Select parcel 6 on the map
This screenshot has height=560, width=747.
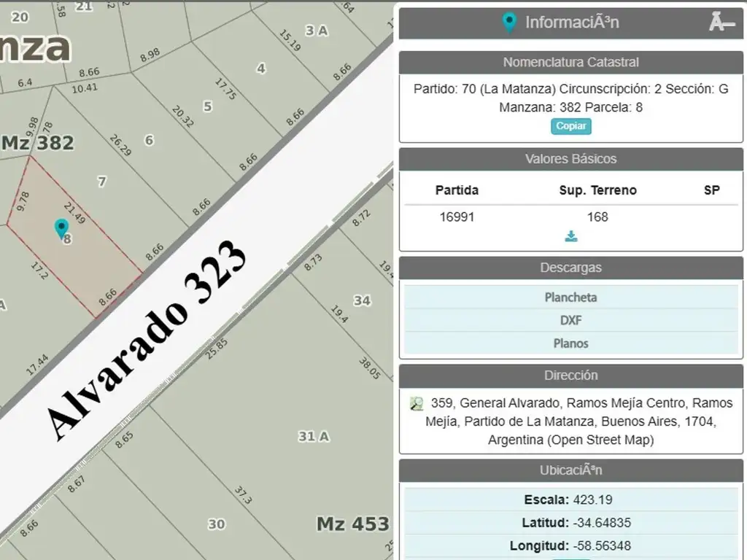point(149,140)
